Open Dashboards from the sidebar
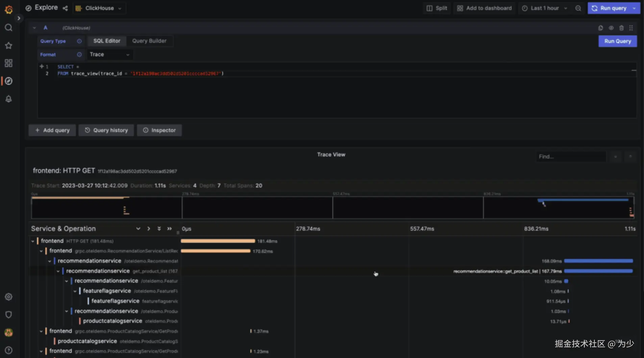 tap(9, 63)
